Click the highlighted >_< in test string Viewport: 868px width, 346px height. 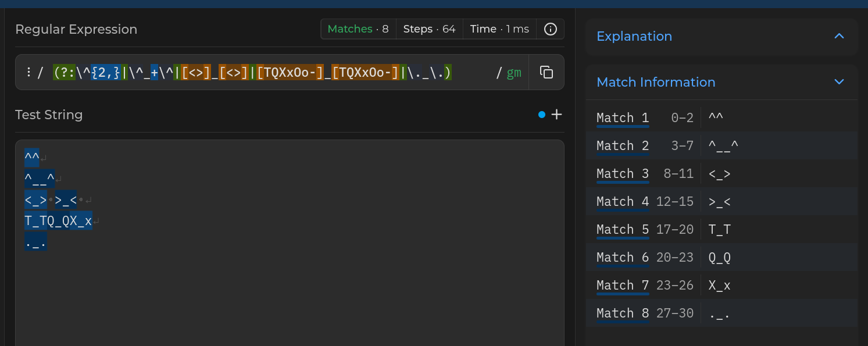click(66, 200)
